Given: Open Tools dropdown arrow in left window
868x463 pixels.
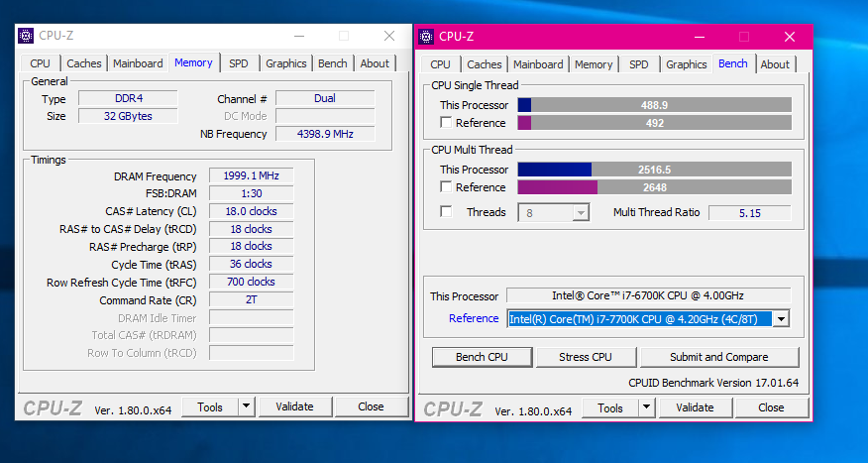Looking at the screenshot, I should (247, 407).
